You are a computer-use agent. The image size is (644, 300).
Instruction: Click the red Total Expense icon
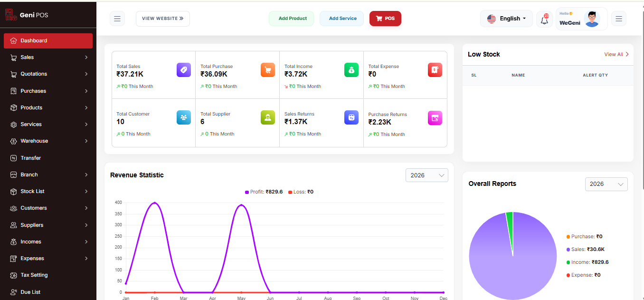(x=435, y=70)
